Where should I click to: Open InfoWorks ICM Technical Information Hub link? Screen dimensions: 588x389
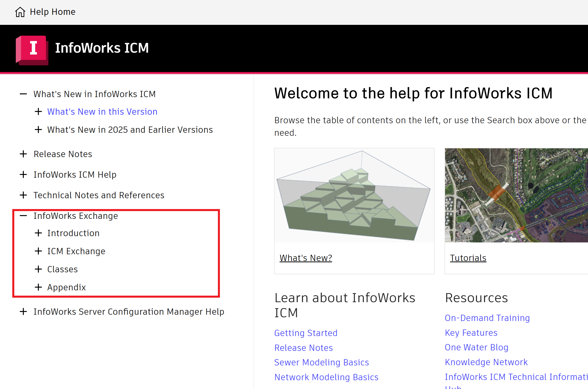pos(517,381)
